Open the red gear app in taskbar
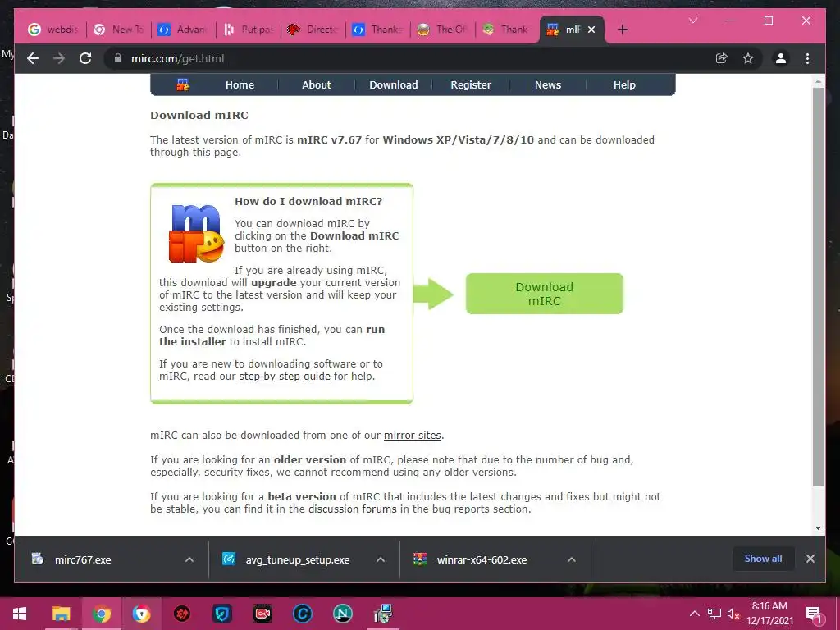 click(x=181, y=614)
